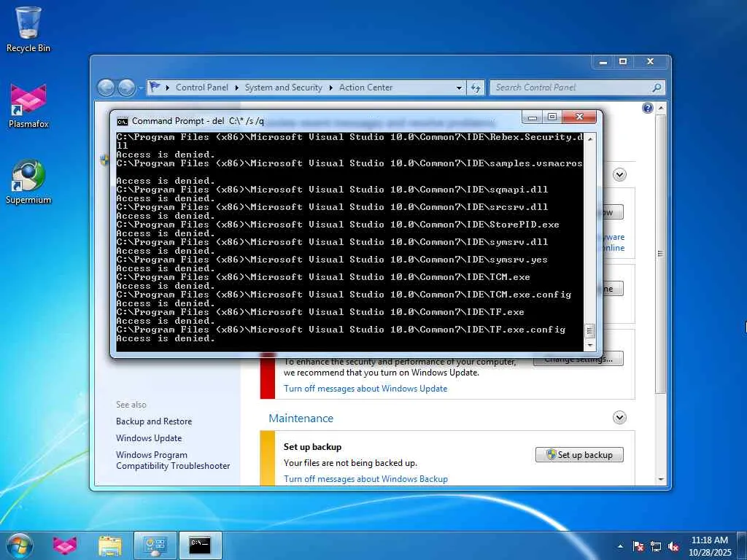
Task: Select Control Panel in breadcrumb path
Action: pyautogui.click(x=202, y=87)
